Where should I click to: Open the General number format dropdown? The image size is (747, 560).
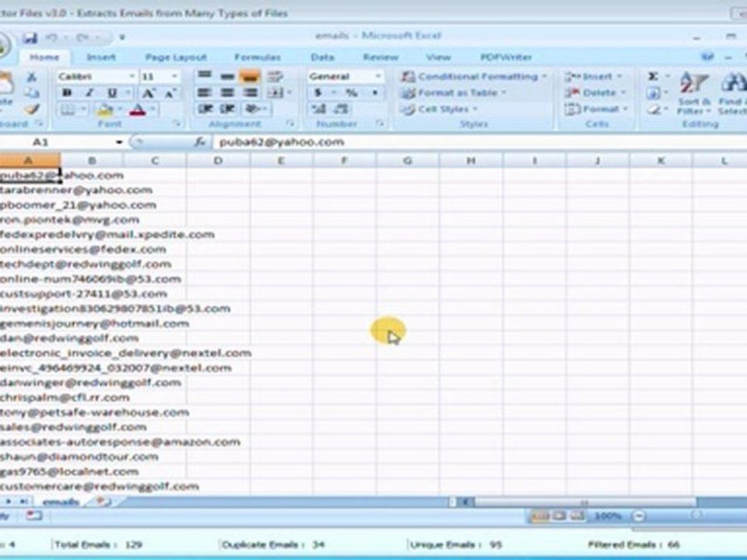pyautogui.click(x=378, y=76)
